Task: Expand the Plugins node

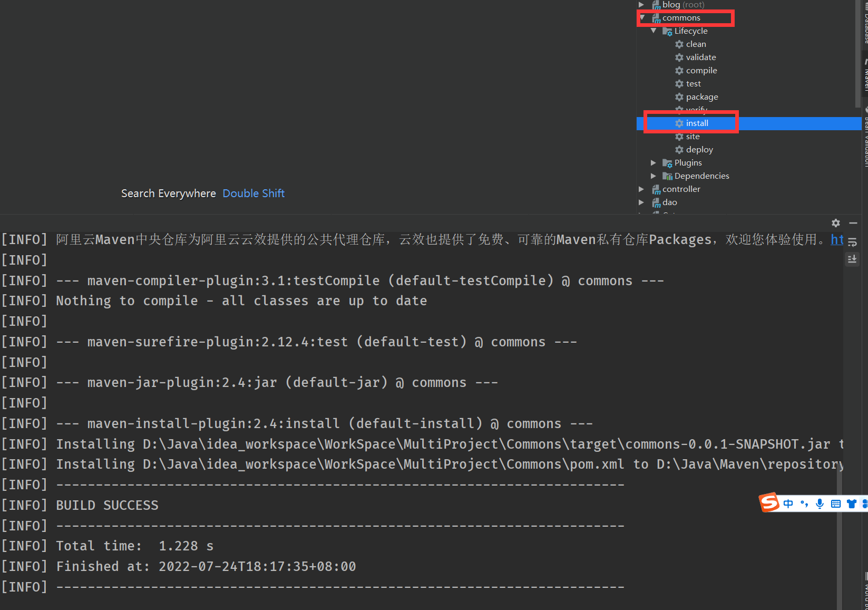Action: point(654,163)
